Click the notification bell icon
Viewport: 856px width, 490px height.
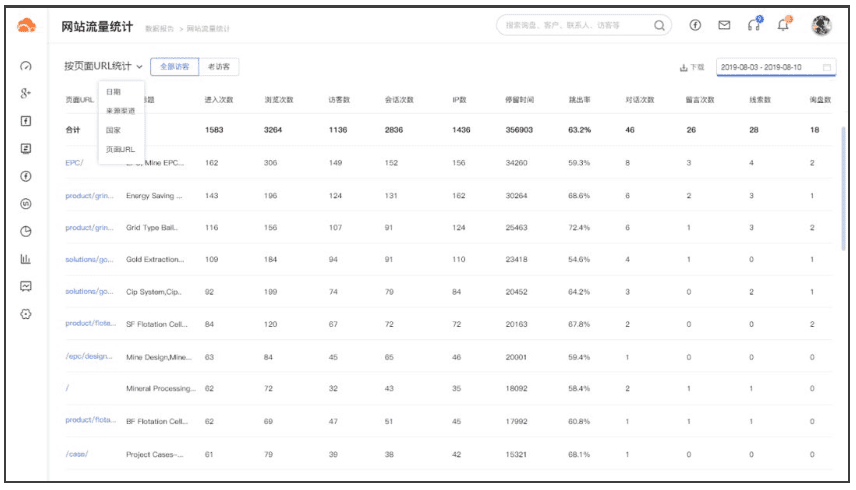[x=785, y=25]
